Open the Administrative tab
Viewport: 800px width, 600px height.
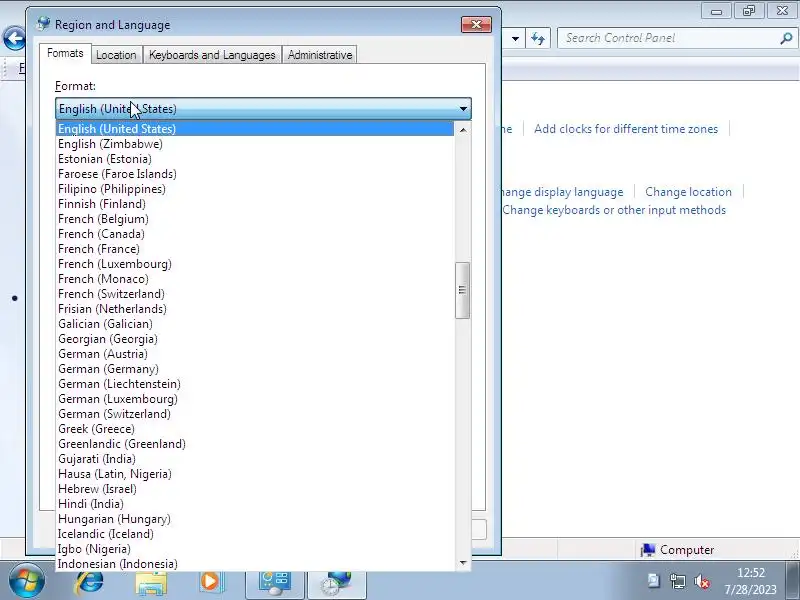pyautogui.click(x=320, y=55)
